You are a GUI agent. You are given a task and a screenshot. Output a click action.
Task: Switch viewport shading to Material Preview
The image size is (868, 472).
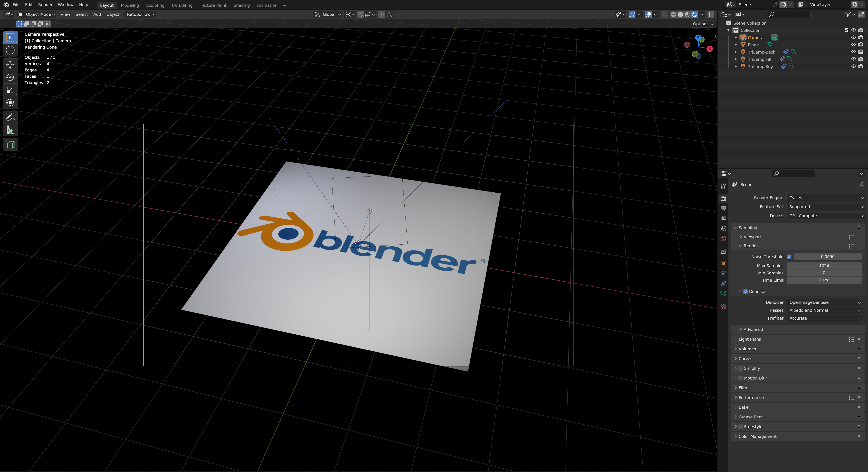click(687, 14)
